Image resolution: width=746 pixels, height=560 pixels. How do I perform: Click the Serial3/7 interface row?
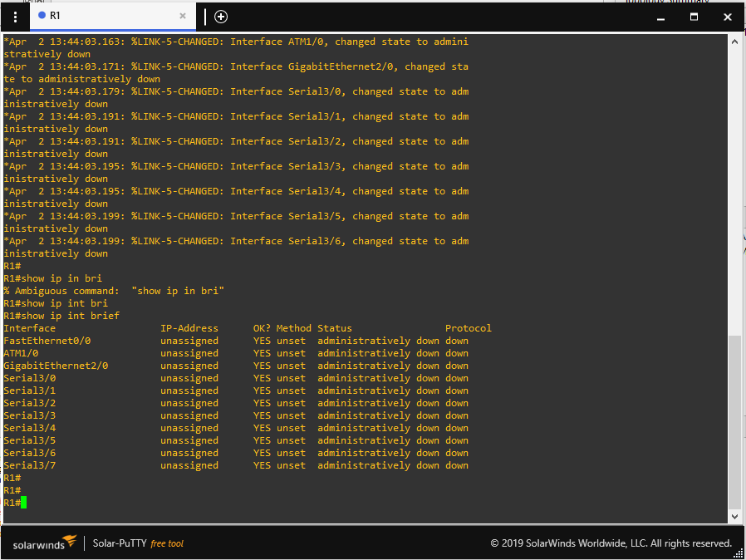pos(236,465)
